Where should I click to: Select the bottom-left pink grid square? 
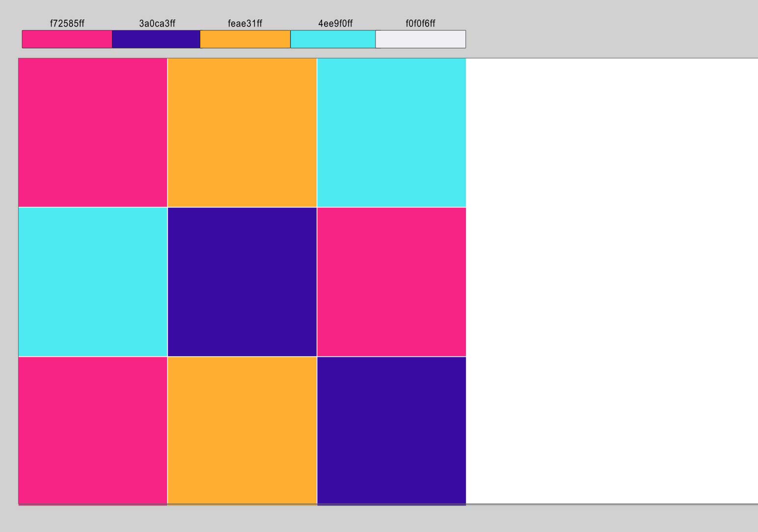click(x=93, y=430)
